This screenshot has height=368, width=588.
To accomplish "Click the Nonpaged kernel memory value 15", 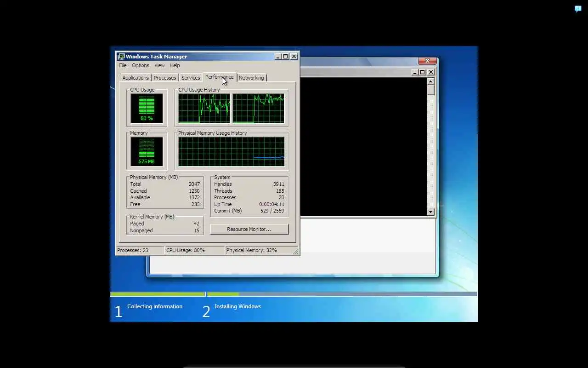I will click(x=197, y=230).
